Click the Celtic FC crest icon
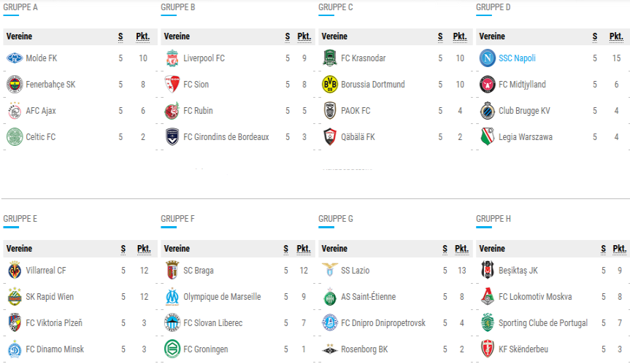Viewport: 630px width, 364px height. (15, 137)
